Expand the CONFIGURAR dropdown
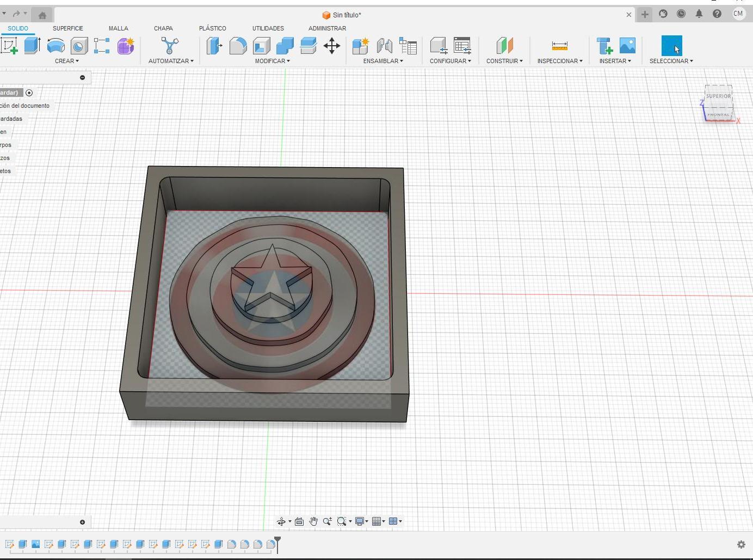 tap(450, 61)
